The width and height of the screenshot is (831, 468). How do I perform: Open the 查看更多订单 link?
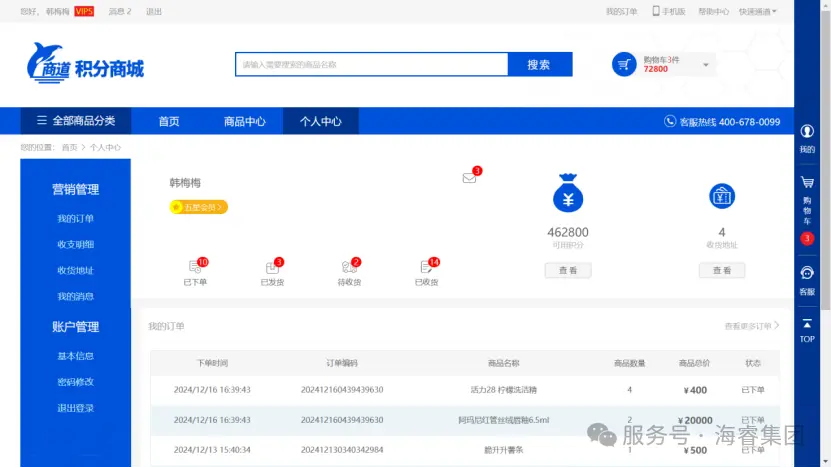[751, 326]
